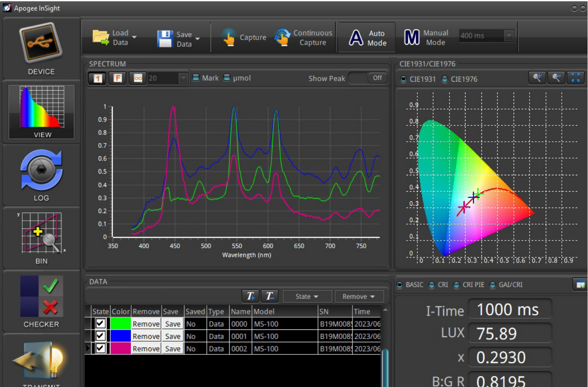Screen dimensions: 588x387
Task: Toggle the µmol checkbox
Action: [x=227, y=78]
